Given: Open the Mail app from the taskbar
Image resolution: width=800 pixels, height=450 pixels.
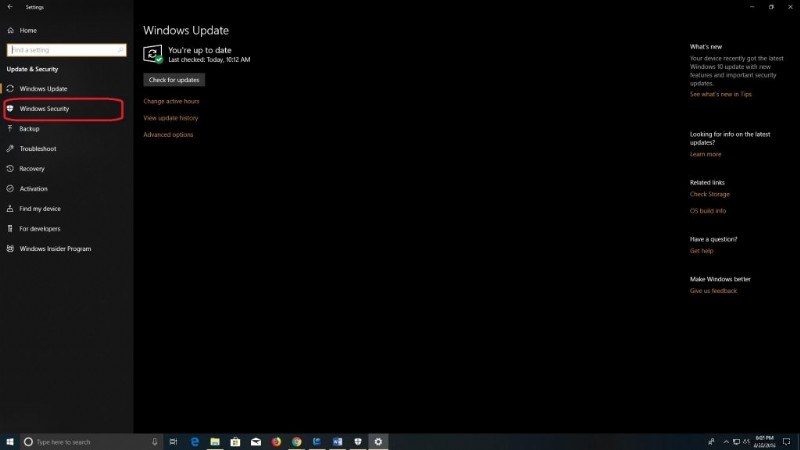Looking at the screenshot, I should tap(256, 442).
